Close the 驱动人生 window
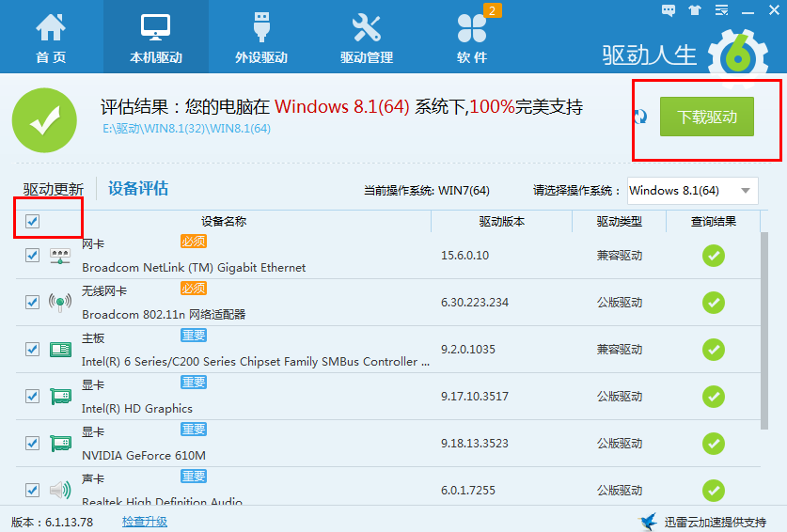Image resolution: width=787 pixels, height=532 pixels. click(x=774, y=10)
